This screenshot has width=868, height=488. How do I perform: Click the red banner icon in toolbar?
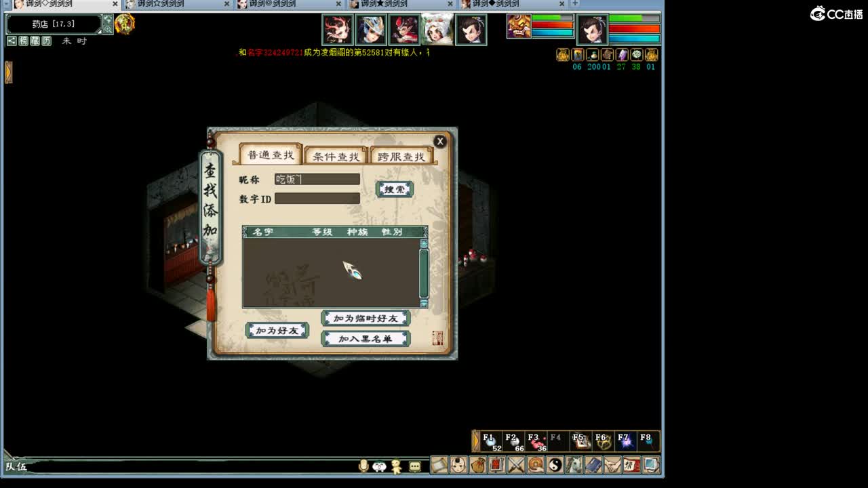[497, 466]
